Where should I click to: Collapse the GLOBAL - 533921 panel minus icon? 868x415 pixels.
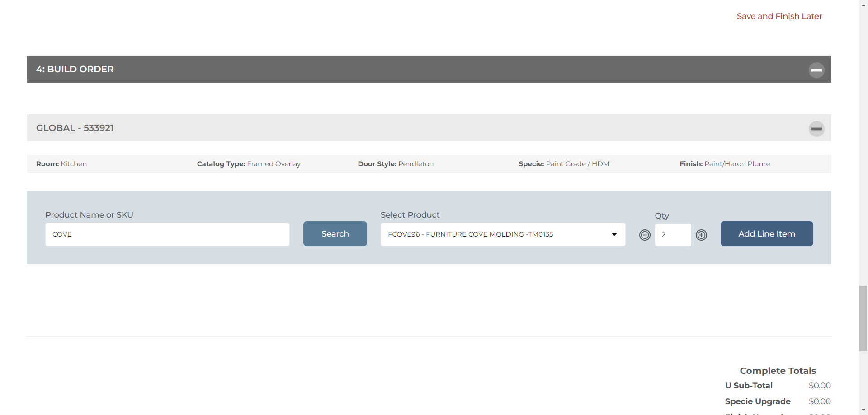816,129
